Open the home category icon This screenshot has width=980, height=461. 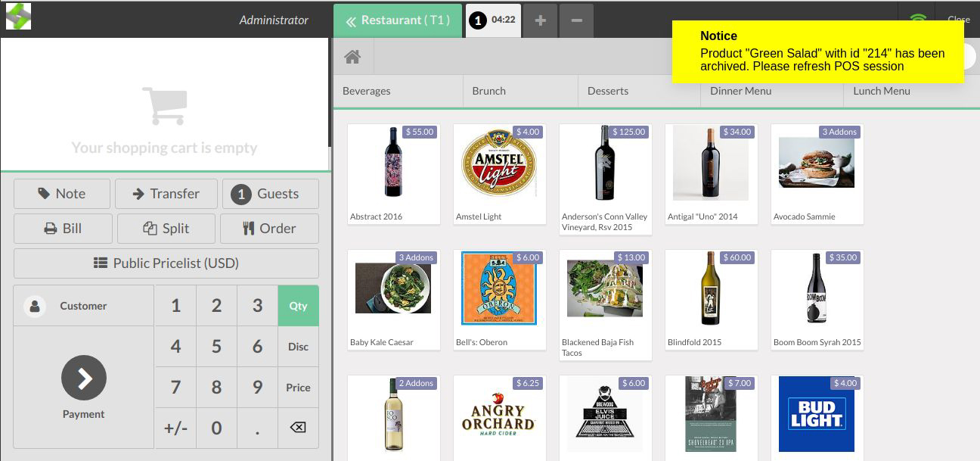click(352, 57)
